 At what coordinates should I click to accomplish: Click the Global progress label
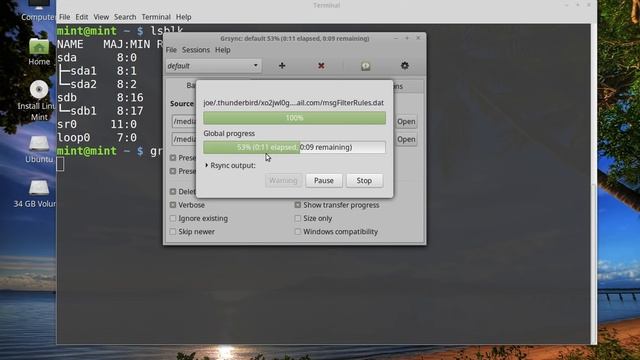click(229, 133)
